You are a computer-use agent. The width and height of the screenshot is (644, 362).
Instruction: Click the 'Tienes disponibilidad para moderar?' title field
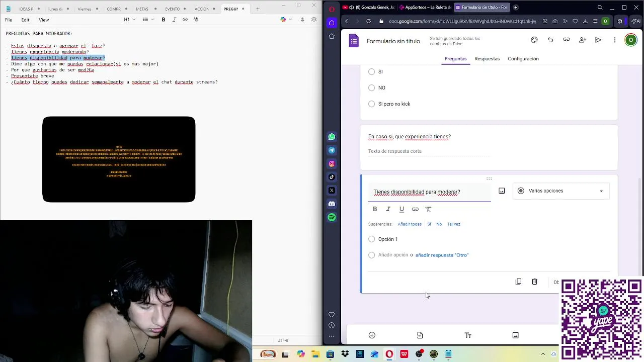coord(429,192)
